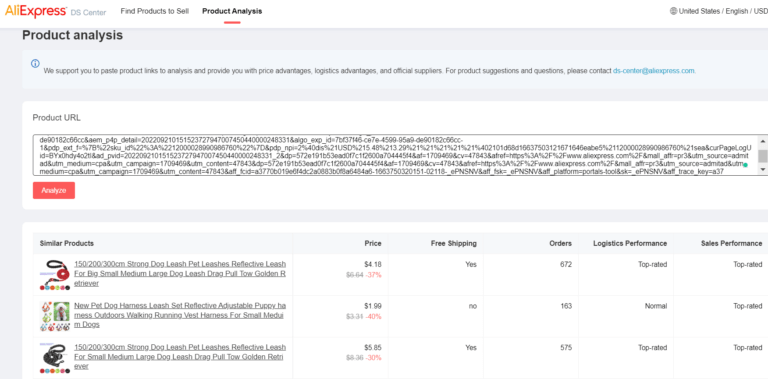The height and width of the screenshot is (379, 768).
Task: Click the ds-center@aliexpress.com email link
Action: click(653, 71)
